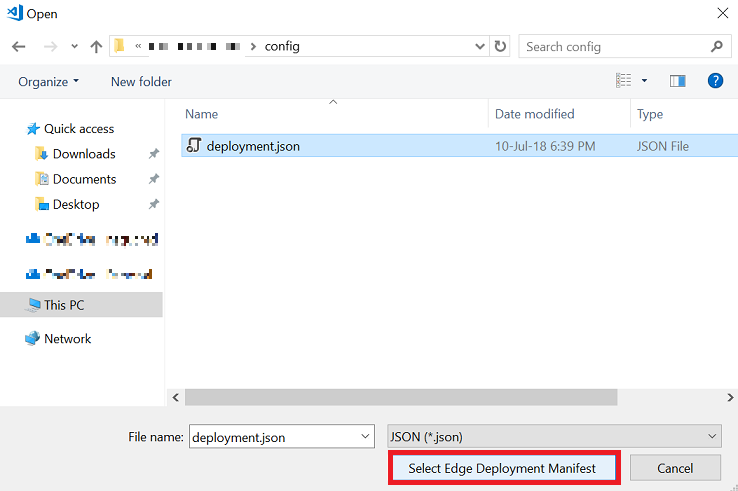The image size is (738, 491).
Task: Select Network in navigation pane
Action: pyautogui.click(x=67, y=339)
